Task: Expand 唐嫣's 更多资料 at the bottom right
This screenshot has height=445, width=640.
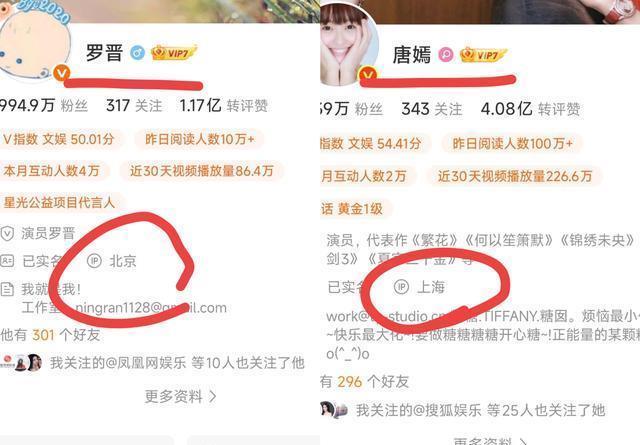Action: click(490, 441)
